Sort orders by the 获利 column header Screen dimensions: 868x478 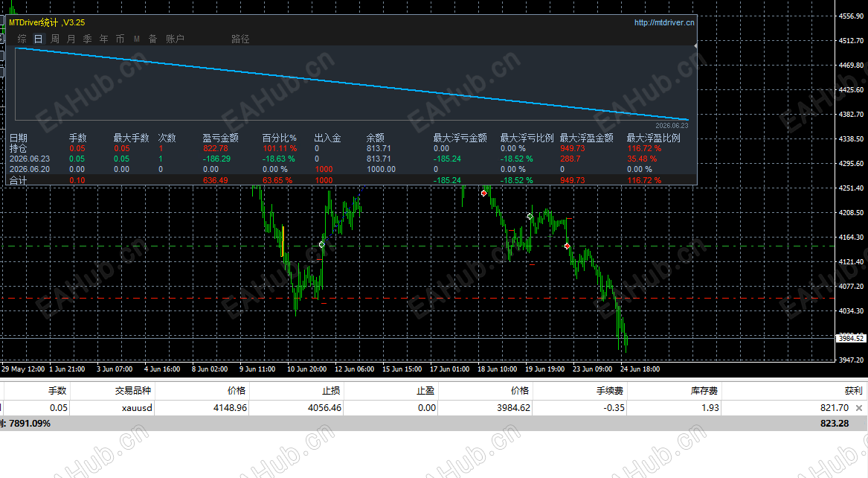point(853,390)
